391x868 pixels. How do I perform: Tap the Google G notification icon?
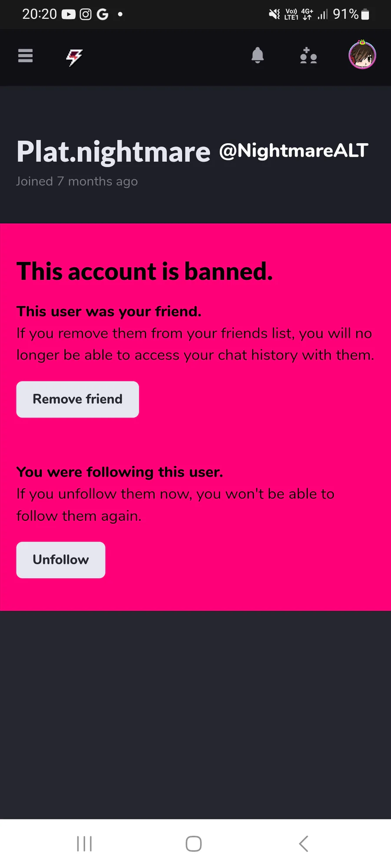click(103, 14)
